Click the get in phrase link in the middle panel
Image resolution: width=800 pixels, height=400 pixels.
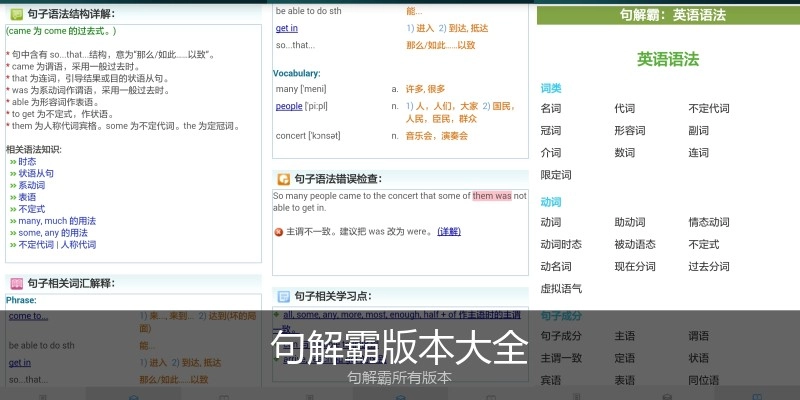pos(287,28)
